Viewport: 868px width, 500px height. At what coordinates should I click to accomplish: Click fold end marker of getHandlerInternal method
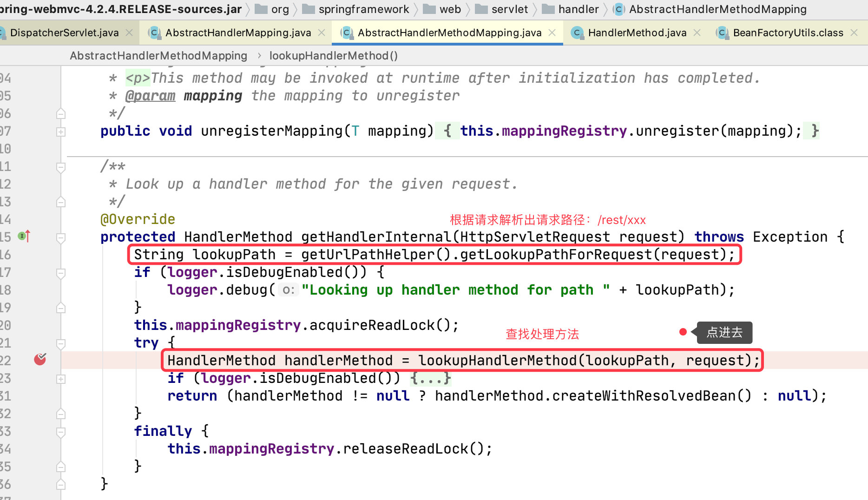tap(60, 485)
